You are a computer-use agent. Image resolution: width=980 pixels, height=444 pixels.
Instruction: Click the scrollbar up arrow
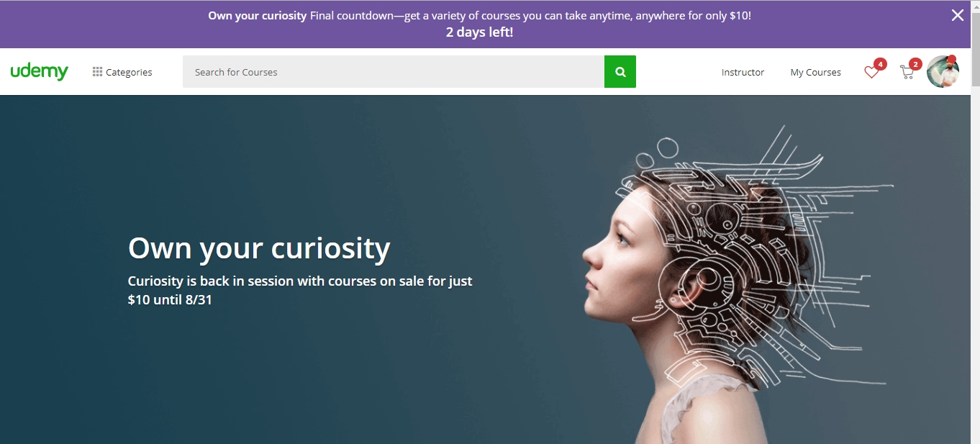pos(975,6)
